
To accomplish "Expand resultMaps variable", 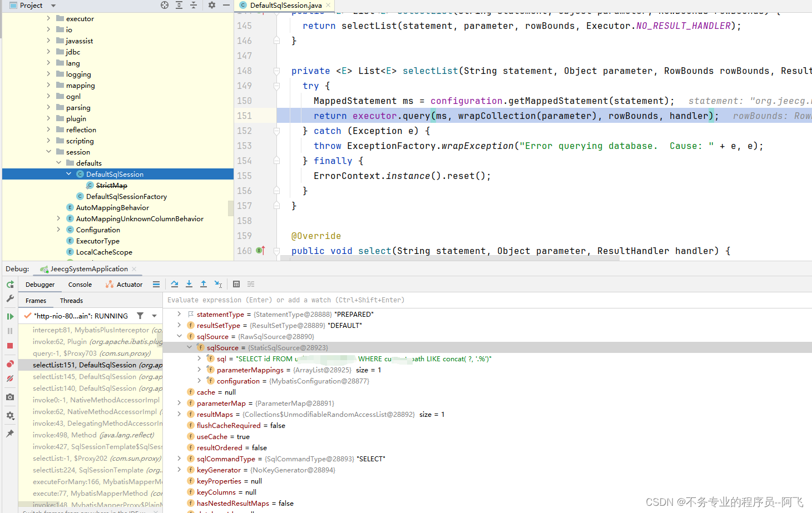I will point(179,414).
